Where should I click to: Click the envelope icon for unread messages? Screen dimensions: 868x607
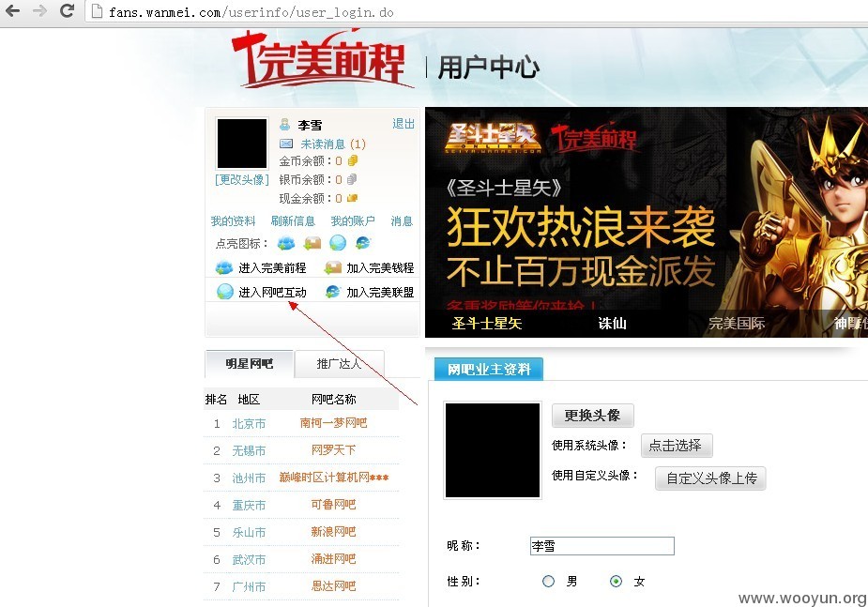pos(286,144)
